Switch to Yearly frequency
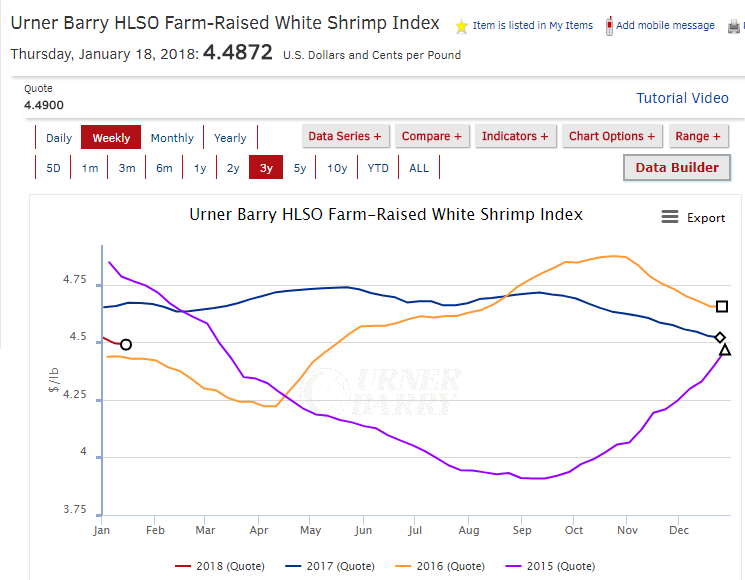The image size is (745, 580). [x=230, y=138]
